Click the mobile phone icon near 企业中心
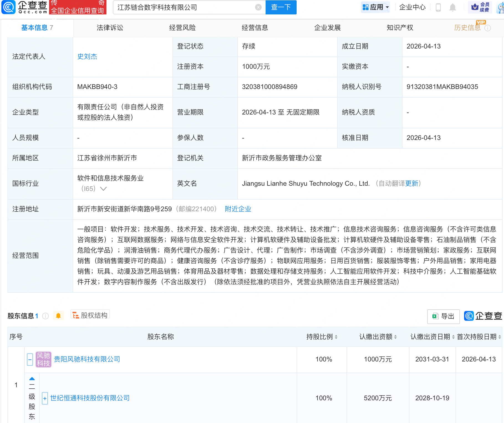Viewport: 504px width, 423px height. (438, 7)
